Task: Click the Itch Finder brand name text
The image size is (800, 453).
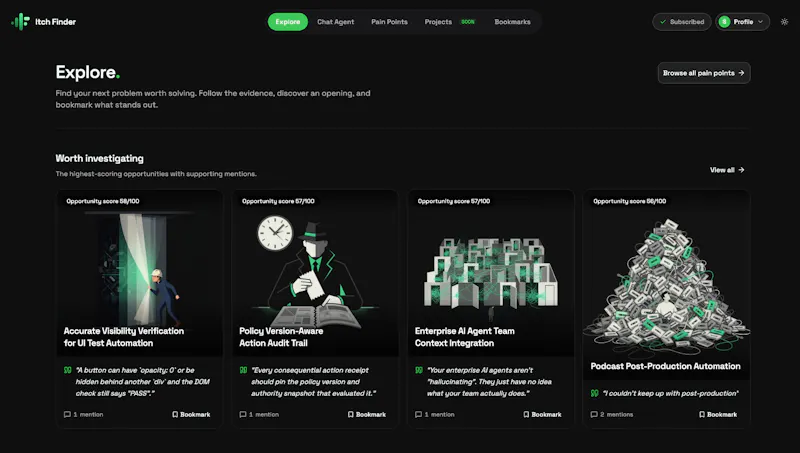Action: click(55, 22)
